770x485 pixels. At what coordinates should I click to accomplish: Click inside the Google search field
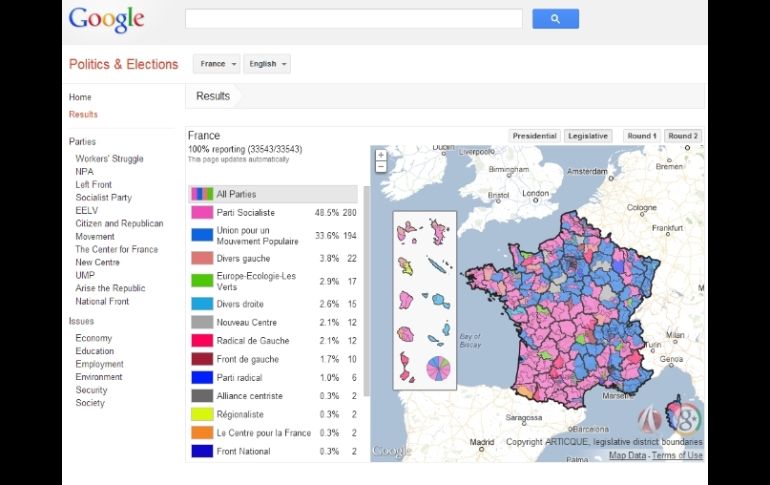353,19
